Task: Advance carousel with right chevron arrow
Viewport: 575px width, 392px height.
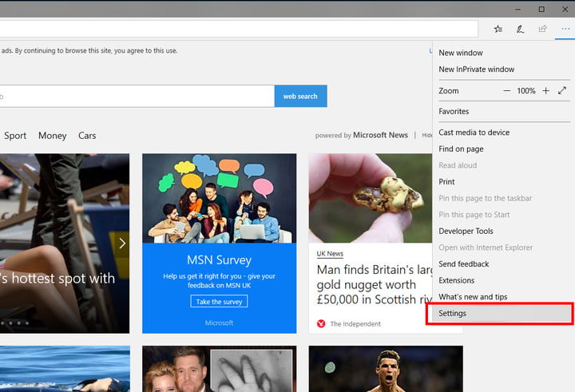Action: [x=122, y=244]
